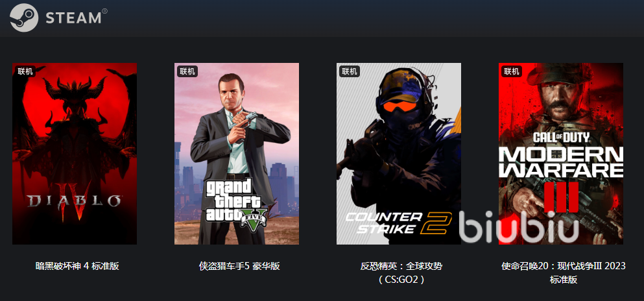Click the biubiu watermark logo
644x301 pixels.
point(519,226)
